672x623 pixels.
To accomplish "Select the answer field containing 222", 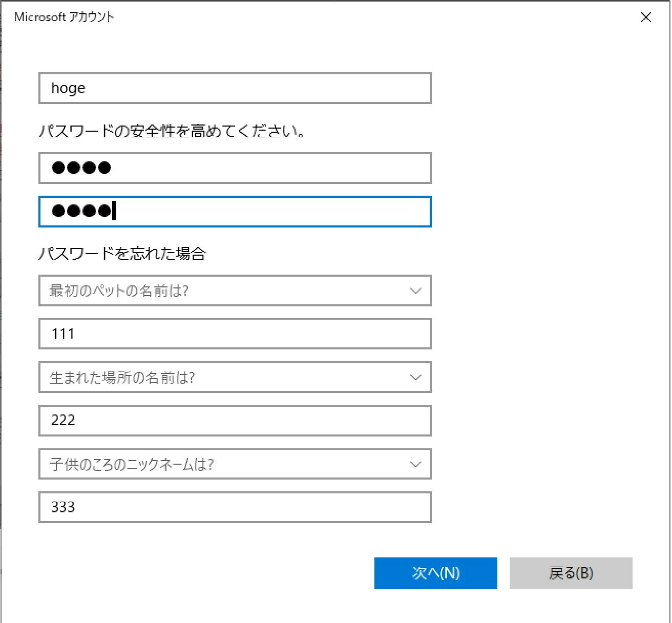I will pos(234,421).
